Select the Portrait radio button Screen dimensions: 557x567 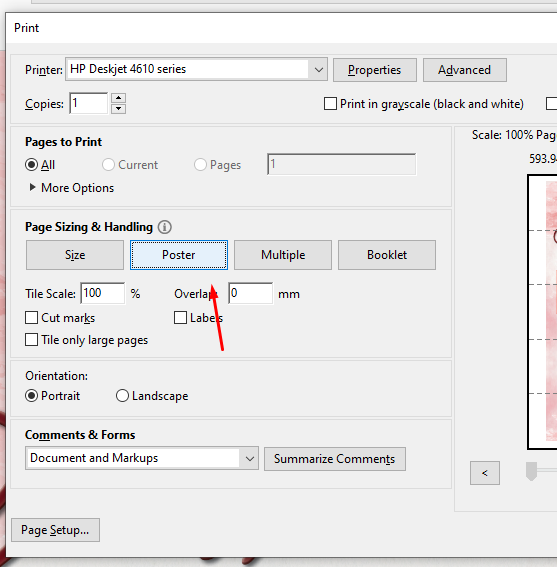tap(31, 396)
